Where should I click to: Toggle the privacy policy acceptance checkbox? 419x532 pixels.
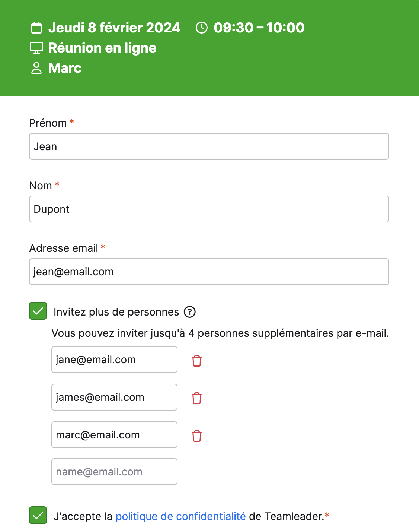[38, 515]
